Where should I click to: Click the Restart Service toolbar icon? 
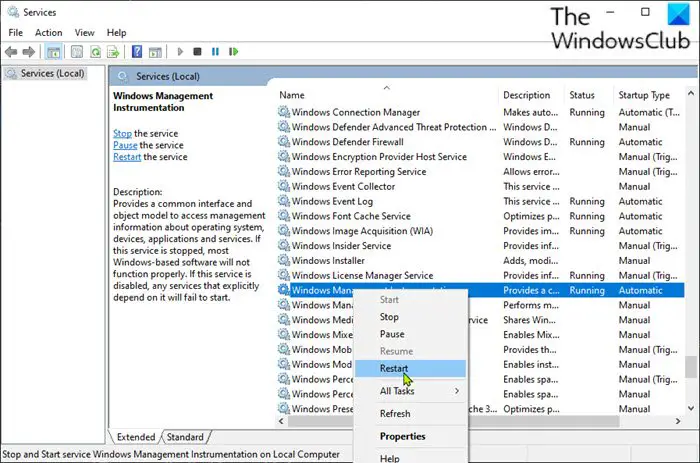[233, 52]
